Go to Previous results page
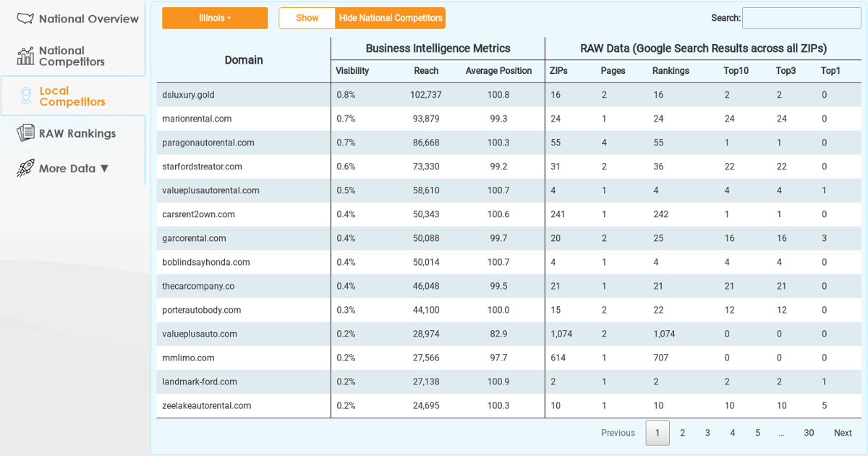Image resolution: width=868 pixels, height=456 pixels. (618, 433)
